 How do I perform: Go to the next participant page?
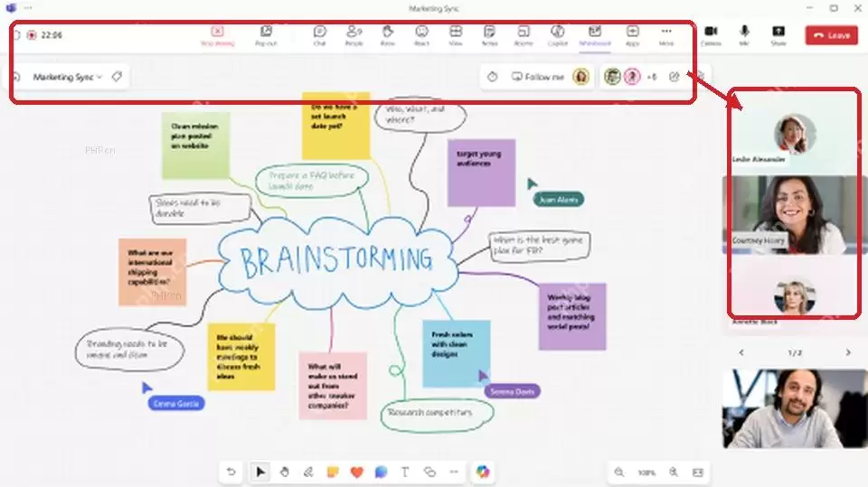pyautogui.click(x=847, y=352)
